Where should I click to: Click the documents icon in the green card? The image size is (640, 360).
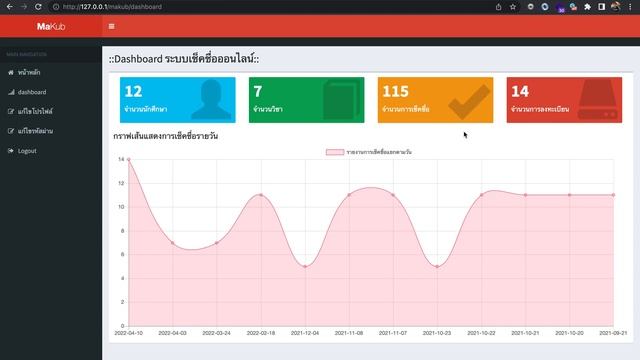point(341,99)
